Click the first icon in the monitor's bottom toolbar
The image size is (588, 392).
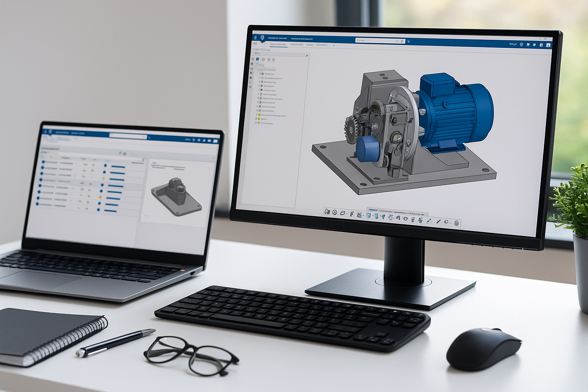click(x=327, y=211)
